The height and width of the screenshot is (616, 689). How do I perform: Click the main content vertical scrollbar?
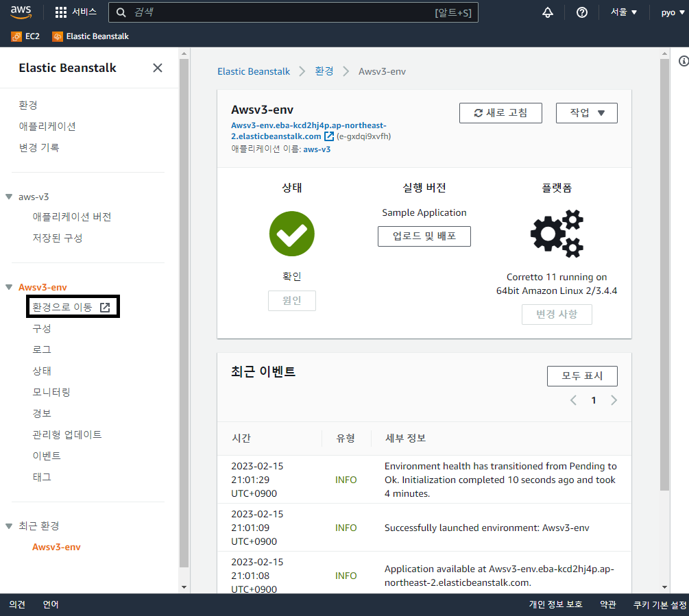tap(664, 274)
